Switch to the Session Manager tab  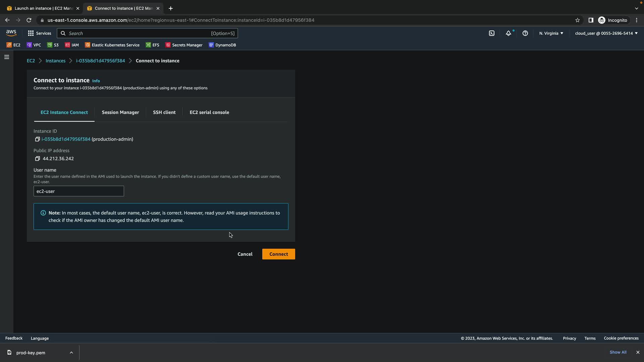(x=120, y=112)
